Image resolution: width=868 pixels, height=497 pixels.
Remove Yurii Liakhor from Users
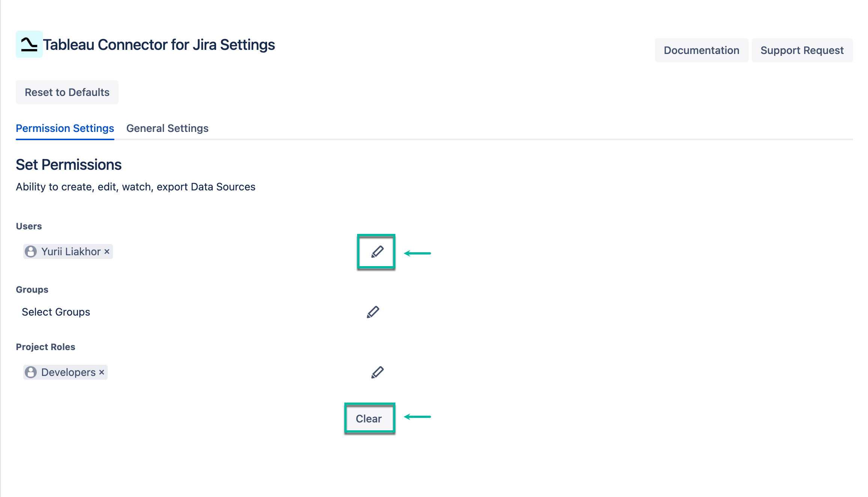coord(106,251)
